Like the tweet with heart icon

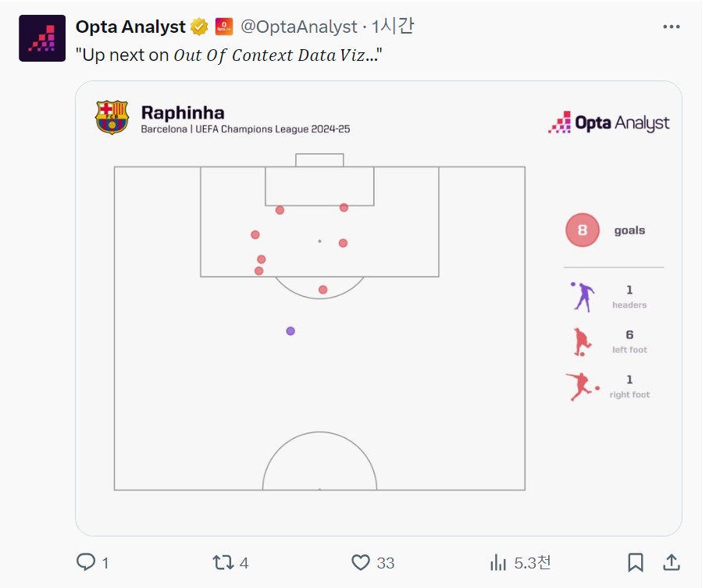(x=361, y=562)
